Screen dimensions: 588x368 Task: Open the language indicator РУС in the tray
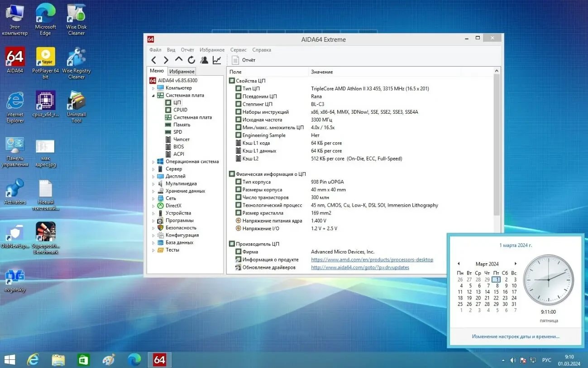(546, 359)
